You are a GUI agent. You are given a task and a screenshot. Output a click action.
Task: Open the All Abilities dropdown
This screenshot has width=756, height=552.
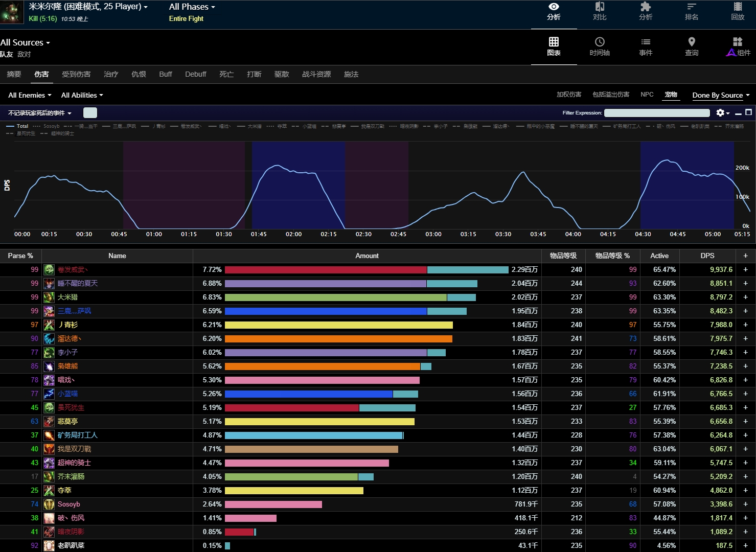coord(82,95)
